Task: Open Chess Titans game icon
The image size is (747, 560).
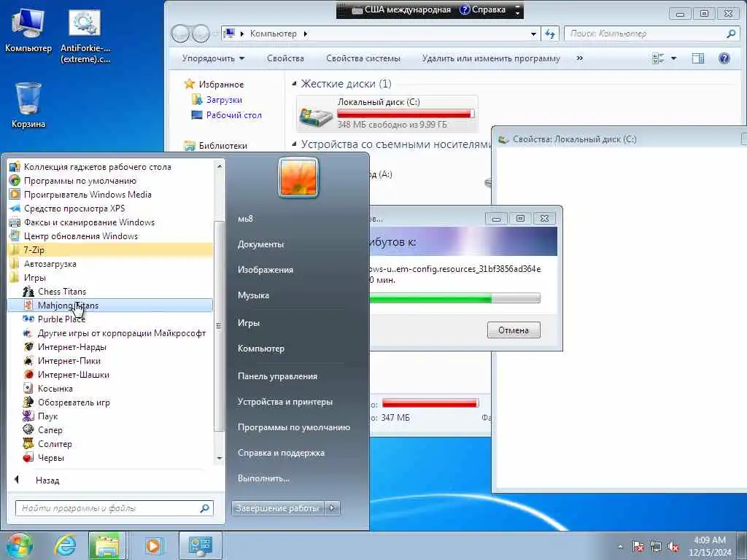Action: (28, 292)
